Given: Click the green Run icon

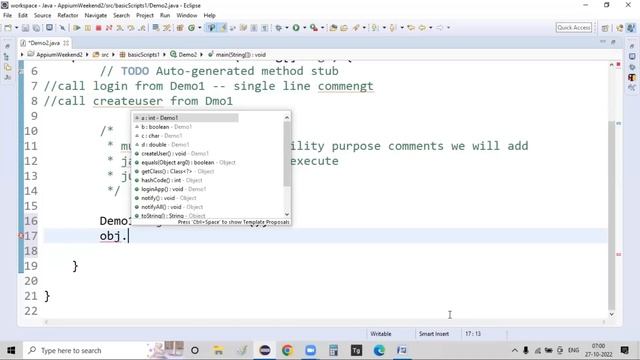Looking at the screenshot, I should [x=296, y=28].
